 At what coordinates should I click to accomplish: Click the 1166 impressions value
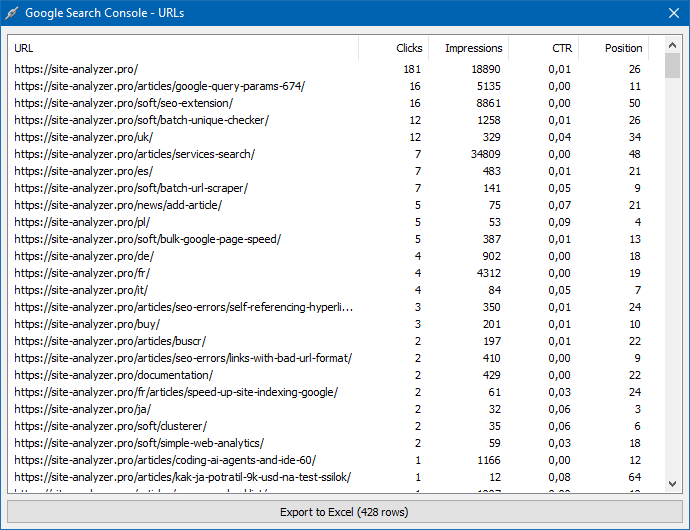[x=489, y=460]
